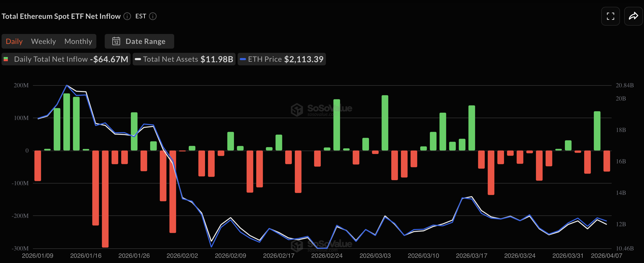Viewport: 644px width, 263px height.
Task: Switch frequency to Monthly
Action: click(x=78, y=41)
